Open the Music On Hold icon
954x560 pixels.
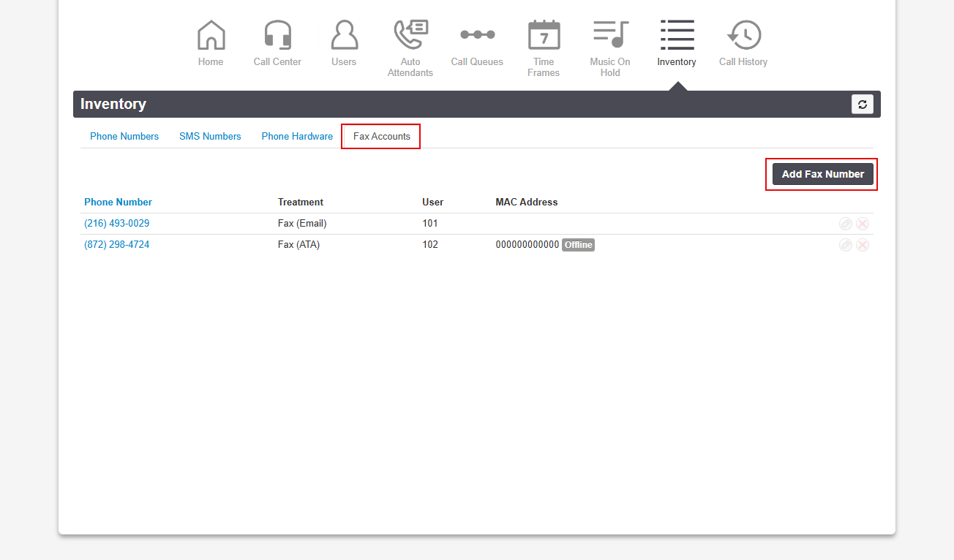[x=610, y=35]
